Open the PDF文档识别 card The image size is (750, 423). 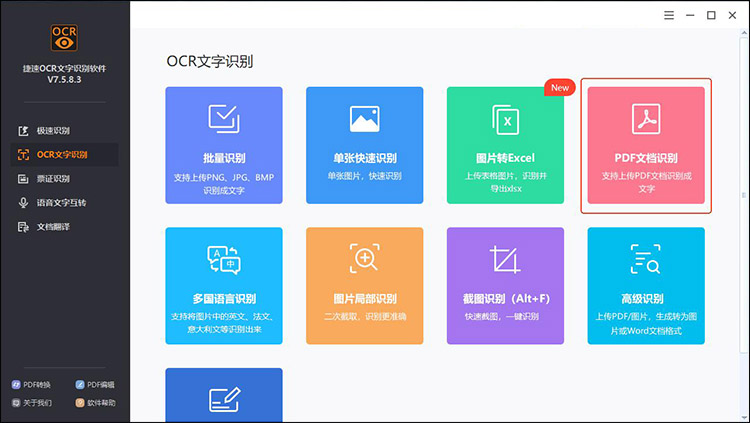[646, 145]
